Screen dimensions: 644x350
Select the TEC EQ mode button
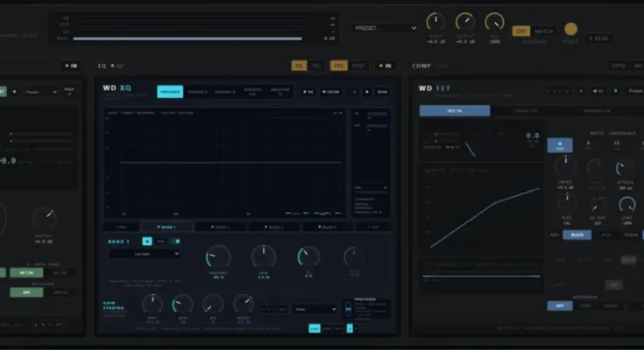[x=315, y=66]
